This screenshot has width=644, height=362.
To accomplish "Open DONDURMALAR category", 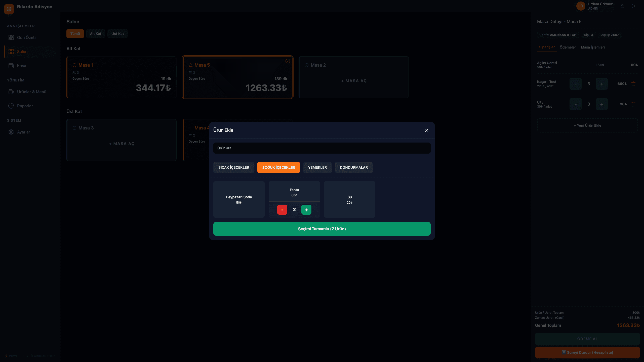I will 354,167.
